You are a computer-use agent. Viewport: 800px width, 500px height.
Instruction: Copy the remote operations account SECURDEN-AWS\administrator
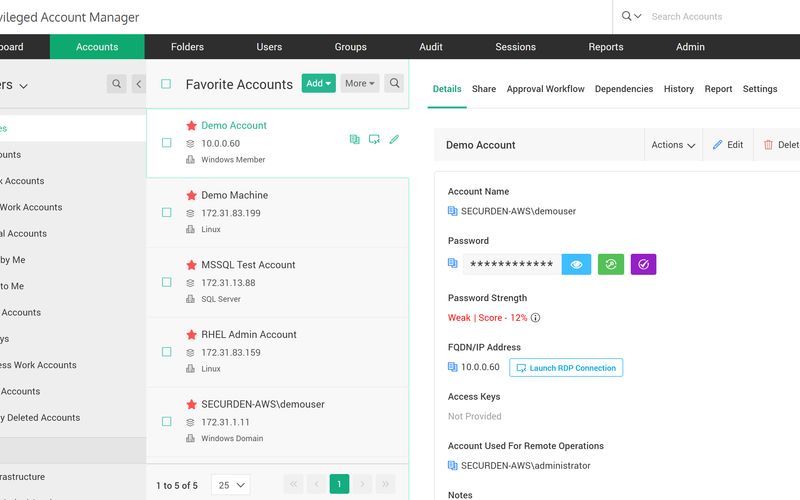[x=453, y=465]
